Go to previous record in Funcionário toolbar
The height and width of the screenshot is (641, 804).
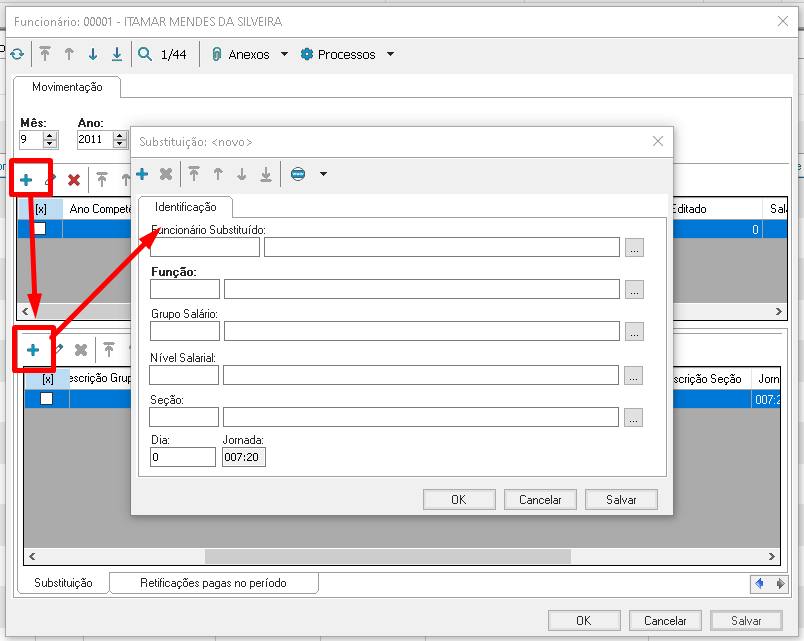coord(69,54)
